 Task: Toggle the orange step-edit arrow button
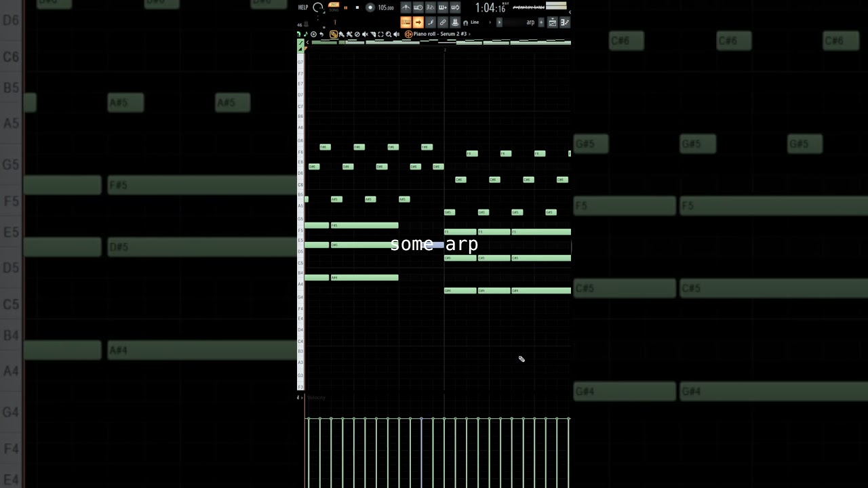[418, 22]
